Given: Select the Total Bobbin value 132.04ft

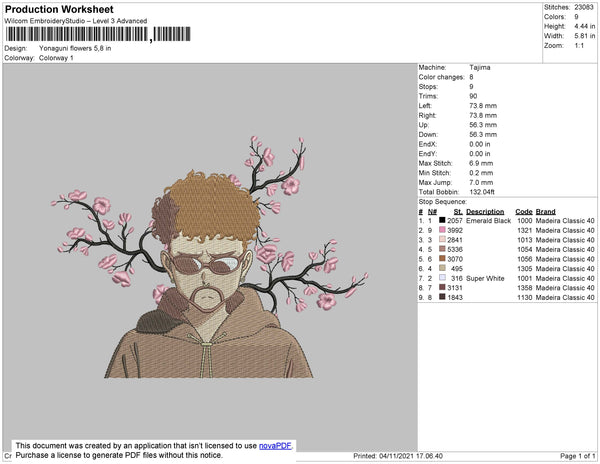Looking at the screenshot, I should pos(482,192).
